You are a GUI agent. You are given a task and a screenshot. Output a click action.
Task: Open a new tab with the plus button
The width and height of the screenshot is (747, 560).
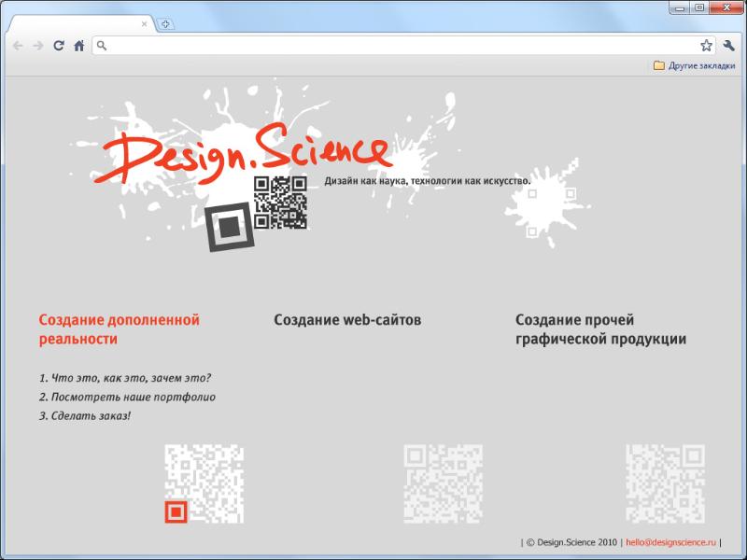pos(165,24)
